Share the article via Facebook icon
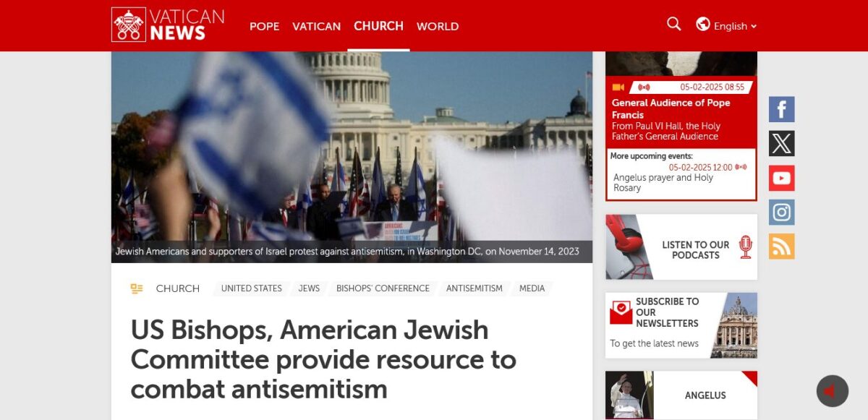 [781, 110]
